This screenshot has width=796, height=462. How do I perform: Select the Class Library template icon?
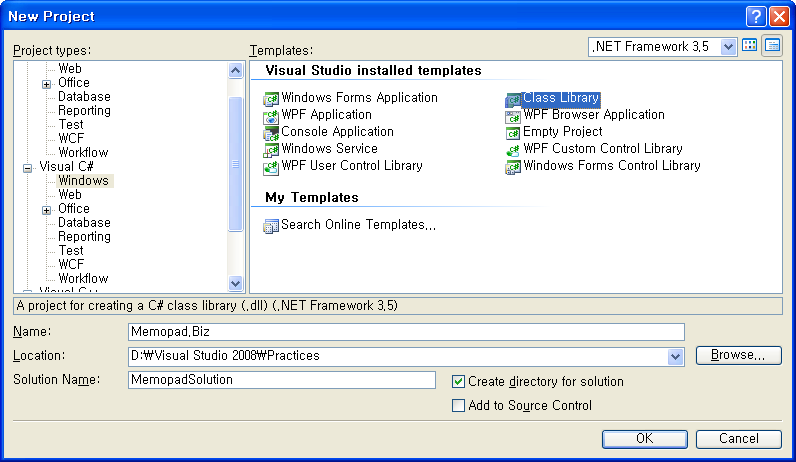click(x=513, y=99)
